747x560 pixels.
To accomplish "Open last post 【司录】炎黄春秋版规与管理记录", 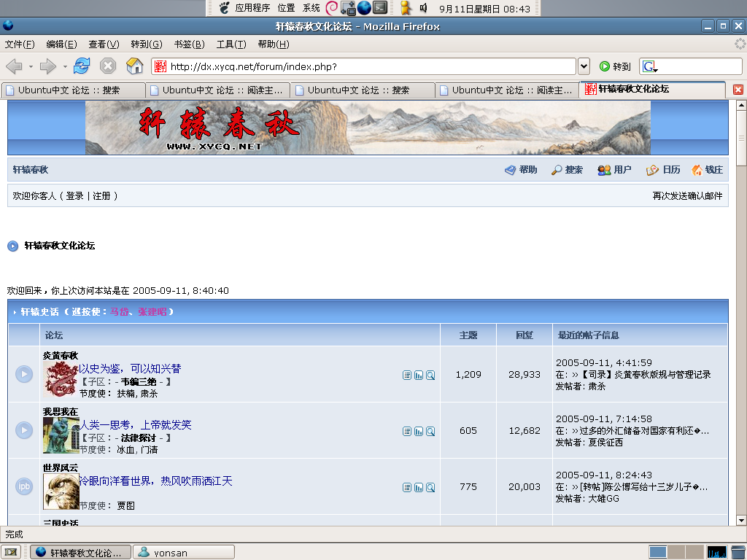I will (x=646, y=375).
